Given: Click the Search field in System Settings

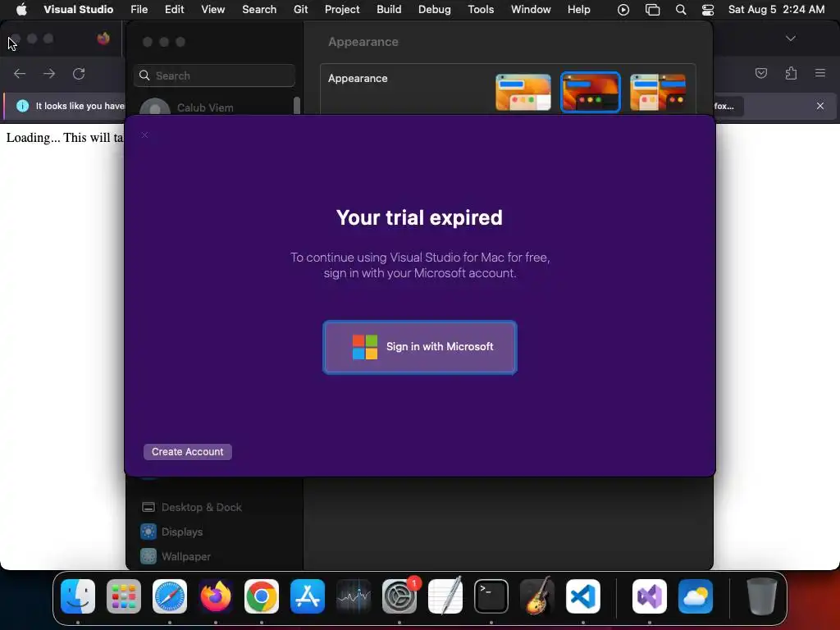Looking at the screenshot, I should pos(214,75).
